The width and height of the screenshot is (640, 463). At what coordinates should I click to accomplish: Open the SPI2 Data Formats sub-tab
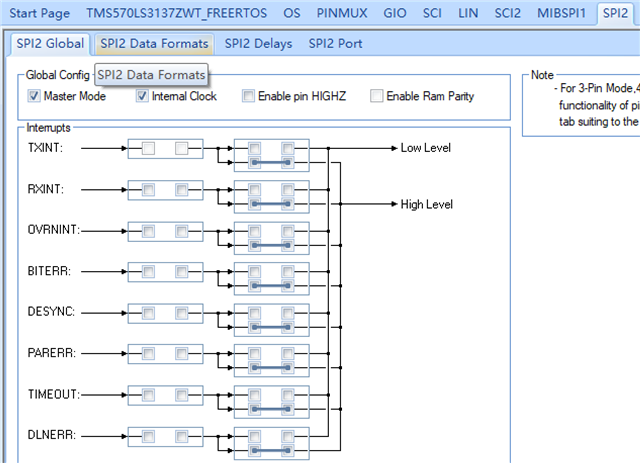154,43
